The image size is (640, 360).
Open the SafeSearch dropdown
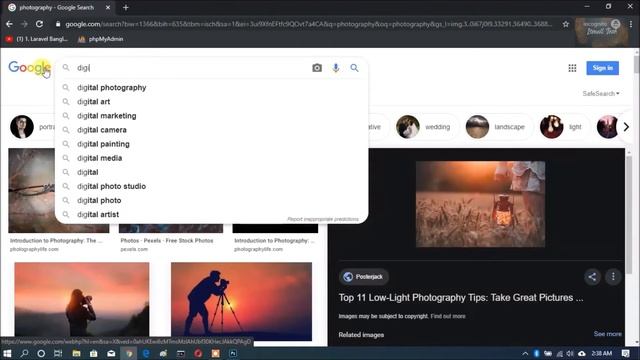tap(601, 93)
